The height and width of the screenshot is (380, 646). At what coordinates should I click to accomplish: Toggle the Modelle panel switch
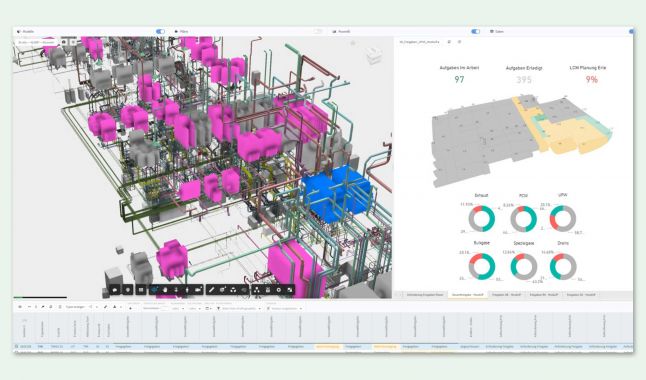[160, 31]
